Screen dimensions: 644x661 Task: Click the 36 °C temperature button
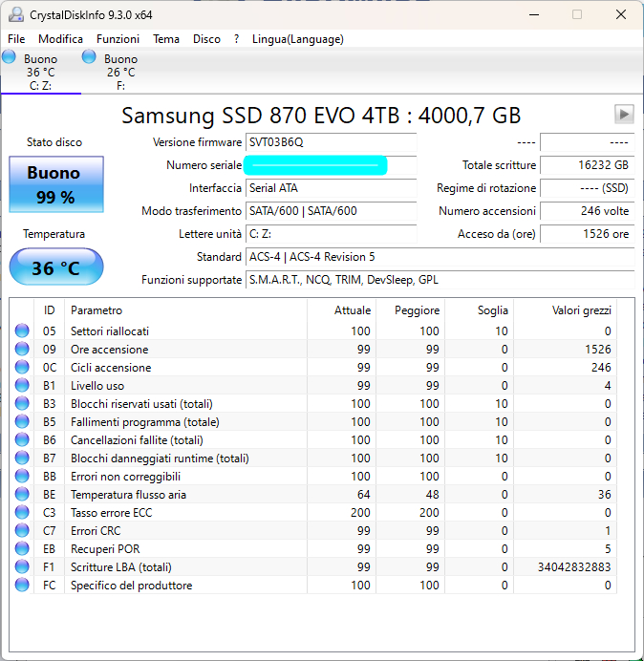(x=56, y=267)
